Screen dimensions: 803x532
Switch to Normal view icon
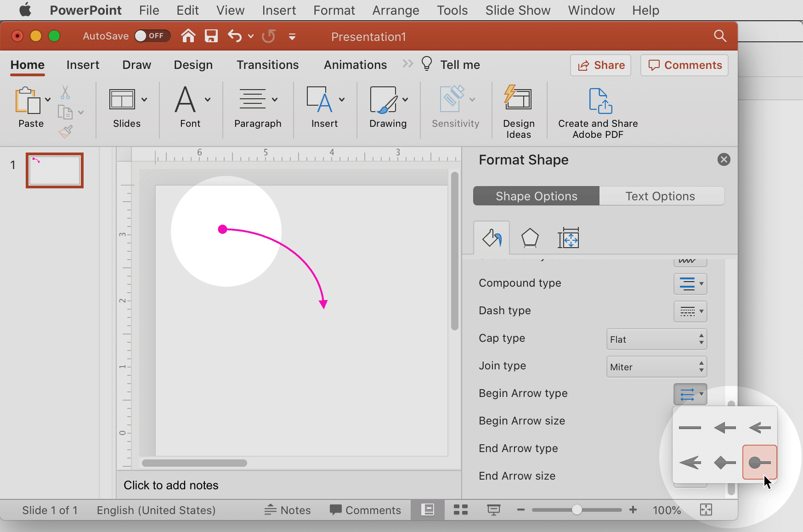[428, 509]
